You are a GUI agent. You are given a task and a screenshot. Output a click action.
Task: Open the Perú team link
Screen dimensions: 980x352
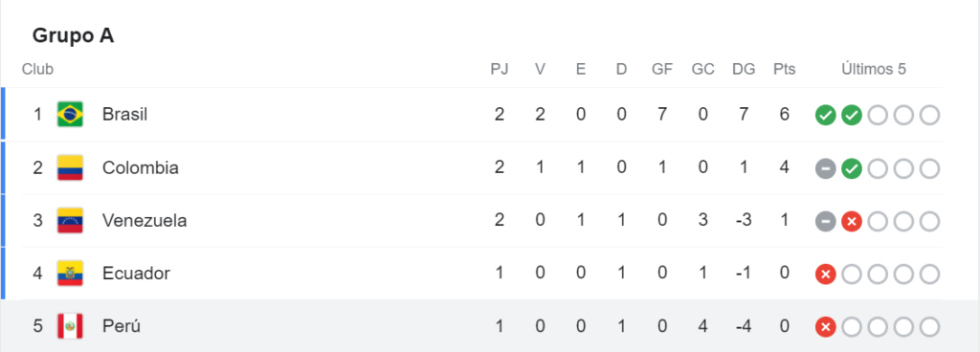click(122, 326)
